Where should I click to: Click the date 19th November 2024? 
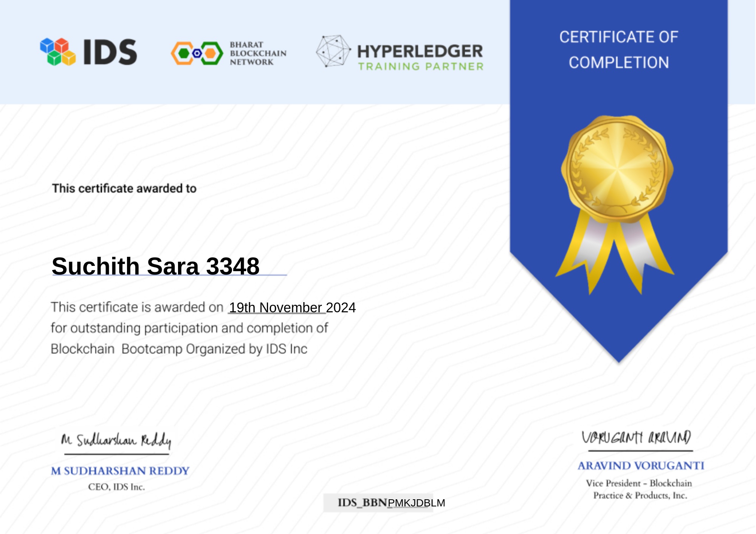pos(292,307)
